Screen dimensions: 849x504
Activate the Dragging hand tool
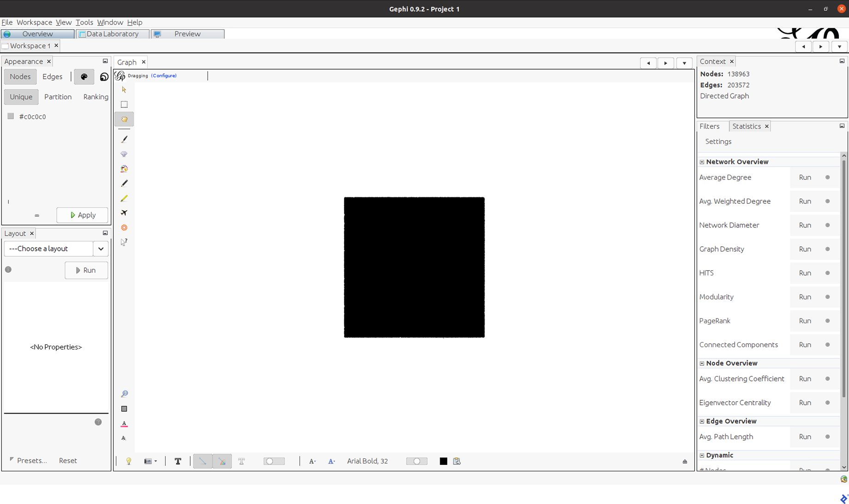coord(124,119)
